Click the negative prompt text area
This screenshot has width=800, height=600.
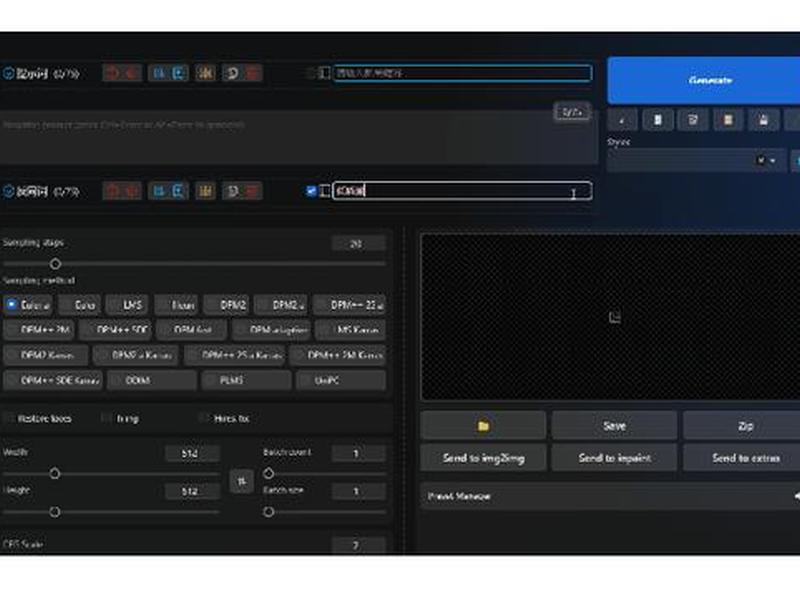[298, 136]
